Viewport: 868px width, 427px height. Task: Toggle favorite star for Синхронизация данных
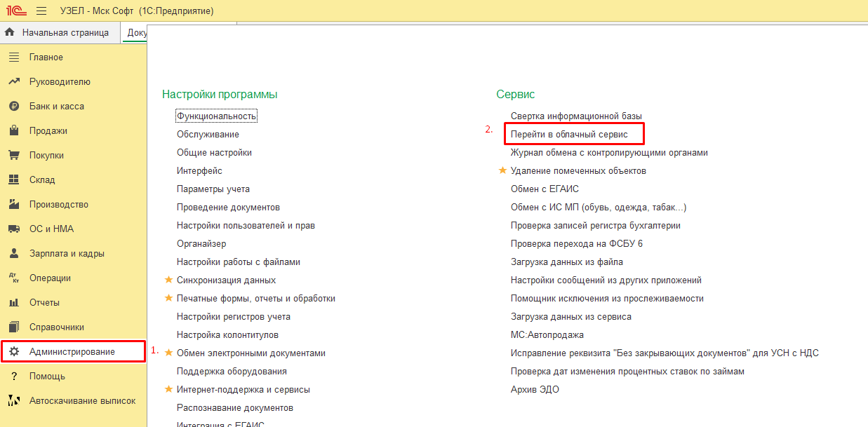pos(168,280)
